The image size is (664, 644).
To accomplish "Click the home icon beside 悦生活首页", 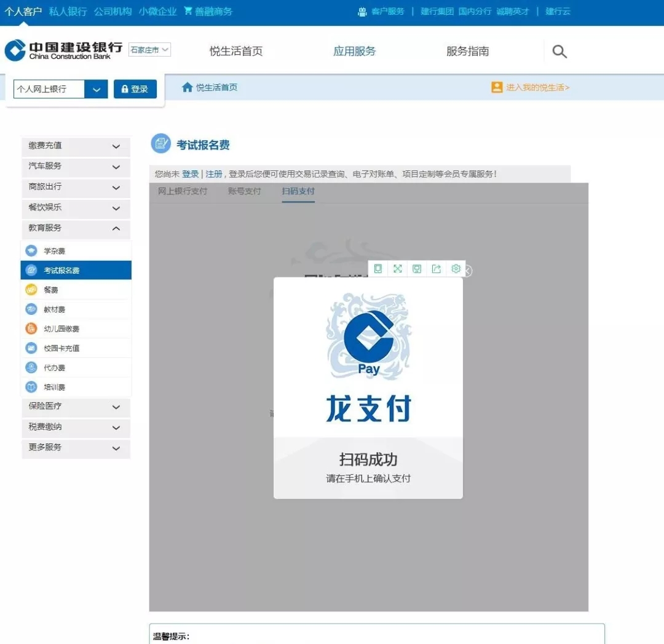I will click(187, 87).
